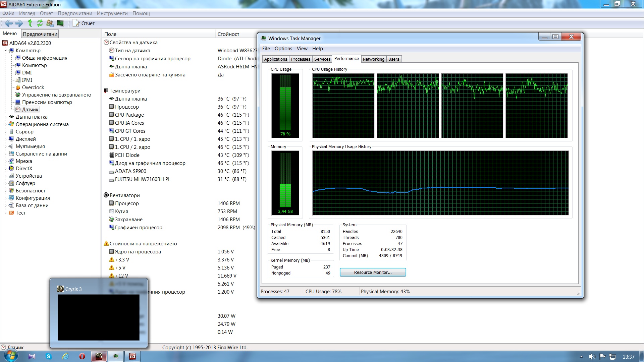Image resolution: width=644 pixels, height=362 pixels.
Task: Select Управление на захранването tree item
Action: pos(56,95)
